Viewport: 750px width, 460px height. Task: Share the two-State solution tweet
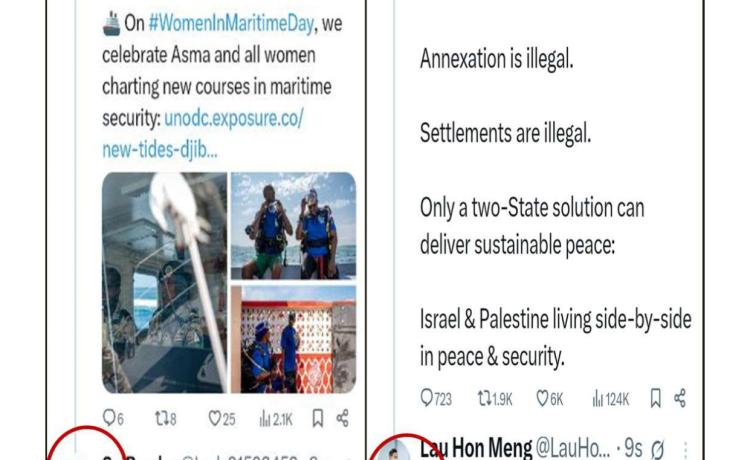tap(680, 398)
